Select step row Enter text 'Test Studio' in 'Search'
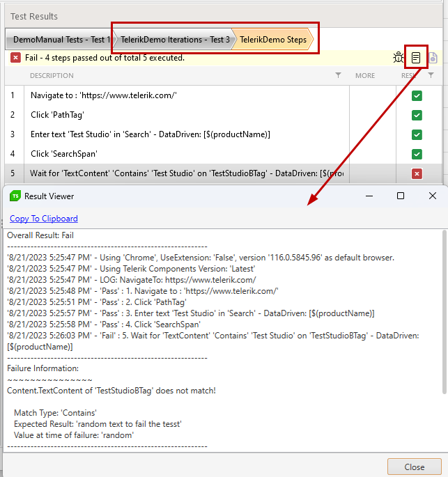Screen dimensions: 448x477 point(224,134)
